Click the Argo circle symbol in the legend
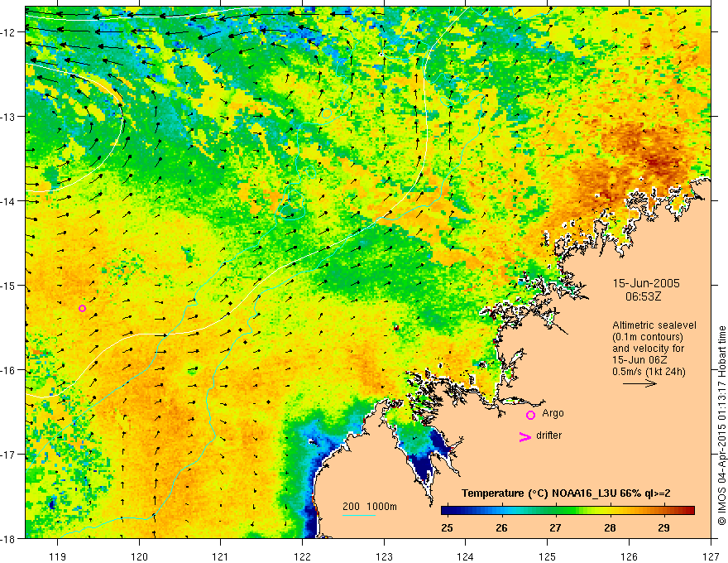 point(530,415)
